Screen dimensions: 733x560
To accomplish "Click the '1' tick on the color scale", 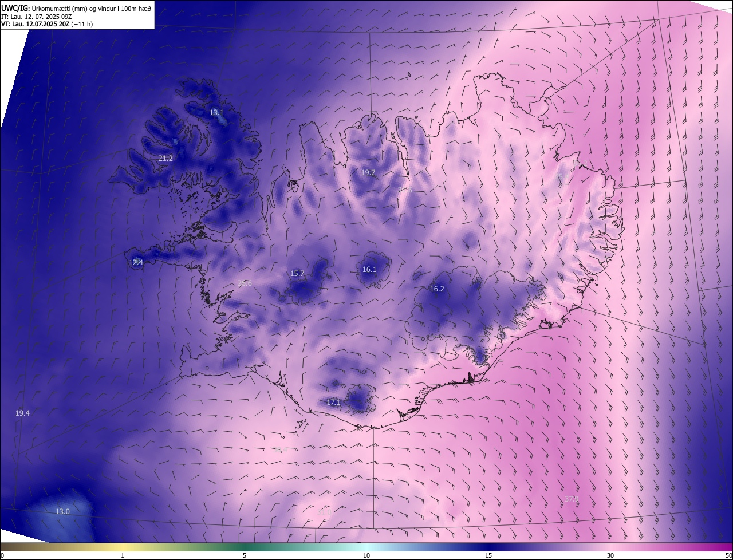I will pyautogui.click(x=123, y=555).
